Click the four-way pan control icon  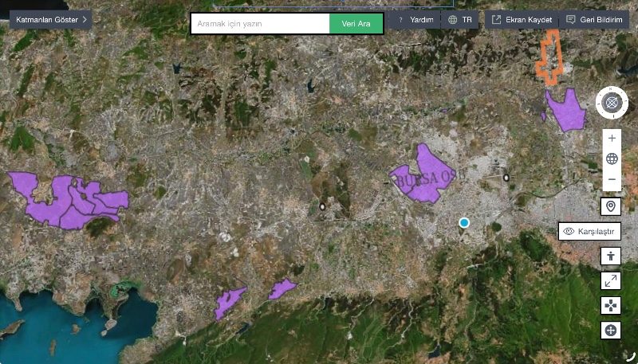[611, 306]
